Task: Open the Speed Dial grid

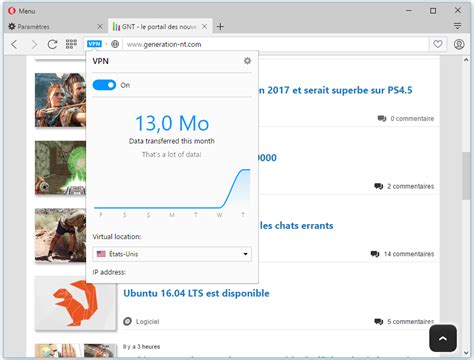Action: [71, 44]
